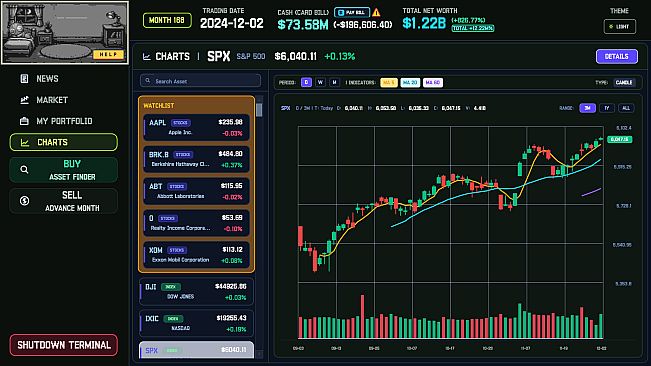Toggle the MA 20 indicator
The width and height of the screenshot is (651, 366).
pos(410,83)
